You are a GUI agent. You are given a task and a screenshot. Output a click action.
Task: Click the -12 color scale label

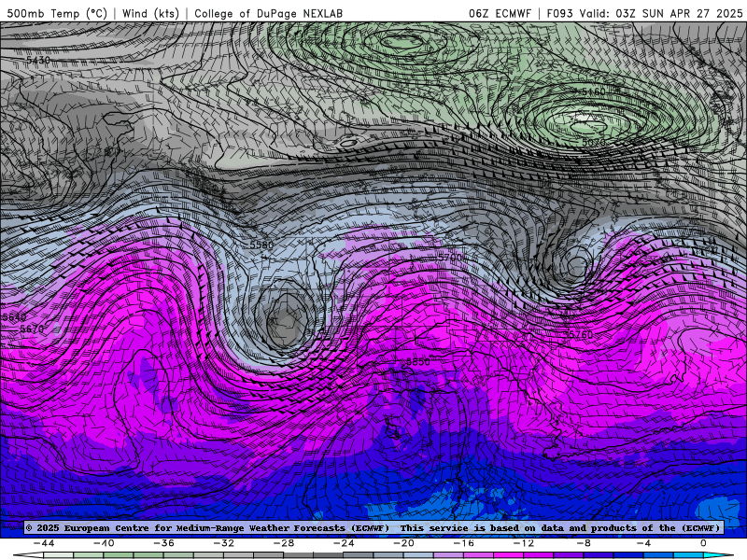[x=524, y=543]
